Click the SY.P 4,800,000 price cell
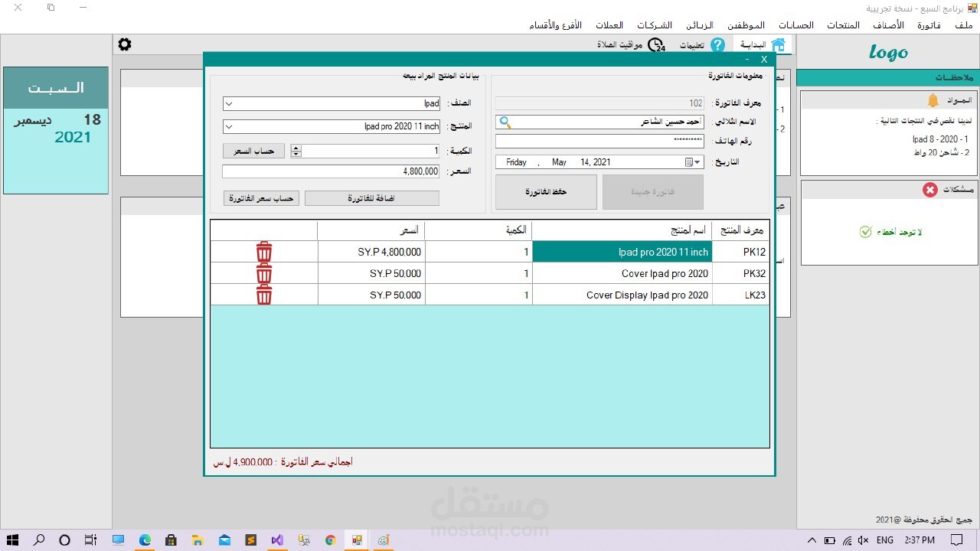The image size is (980, 551). tap(371, 252)
